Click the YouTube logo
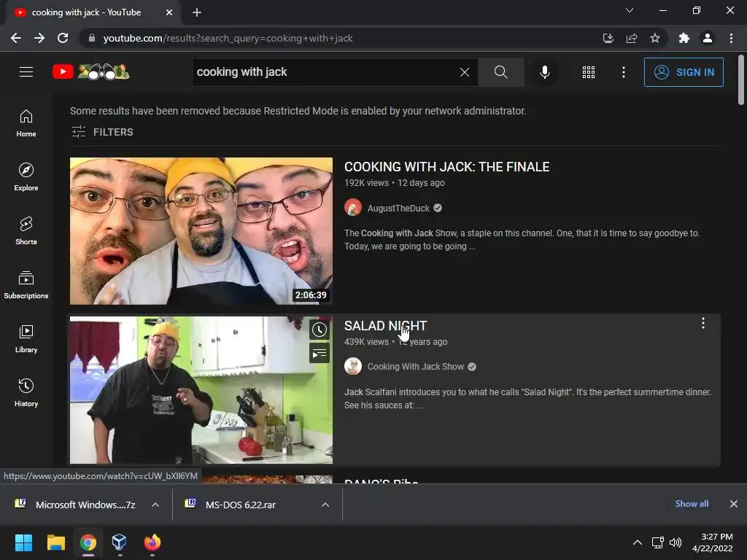The width and height of the screenshot is (747, 560). [90, 72]
